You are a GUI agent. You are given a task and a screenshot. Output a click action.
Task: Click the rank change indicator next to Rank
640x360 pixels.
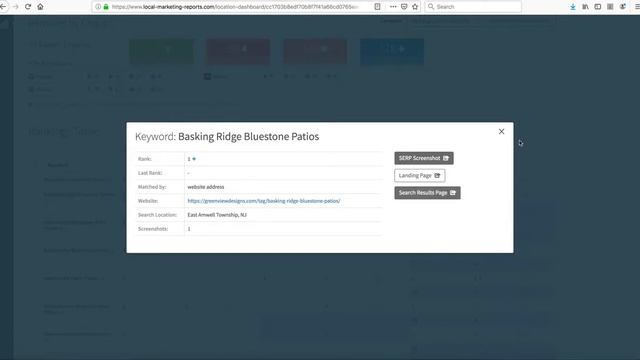[x=194, y=159]
